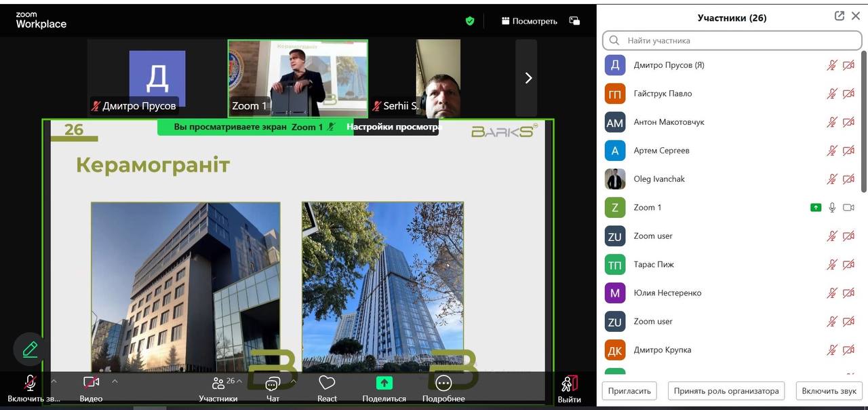Click the green Поделиться share screen icon
The height and width of the screenshot is (410, 868).
click(x=384, y=384)
